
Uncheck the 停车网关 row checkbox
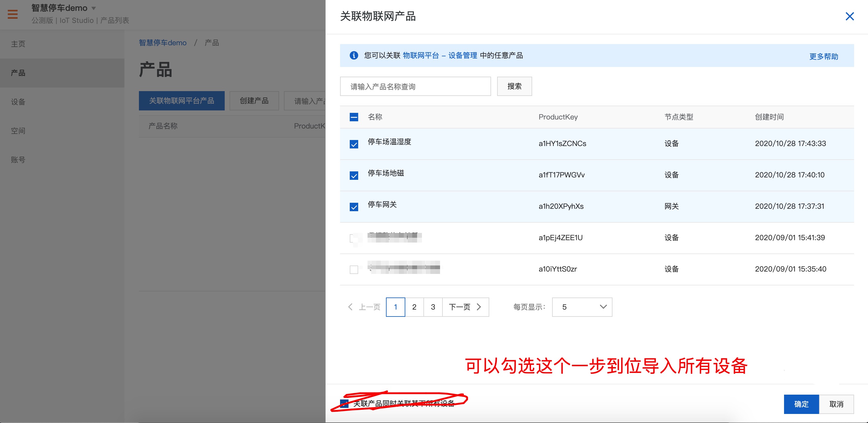353,207
